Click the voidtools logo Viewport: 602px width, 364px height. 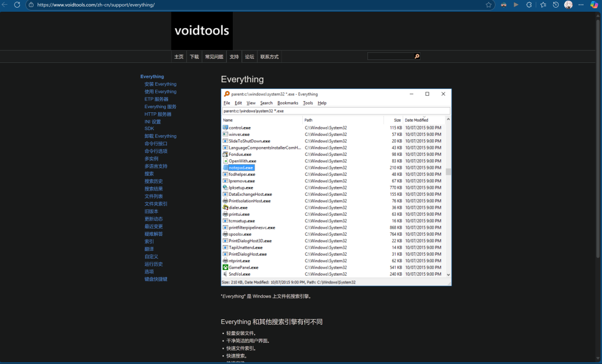click(x=202, y=31)
